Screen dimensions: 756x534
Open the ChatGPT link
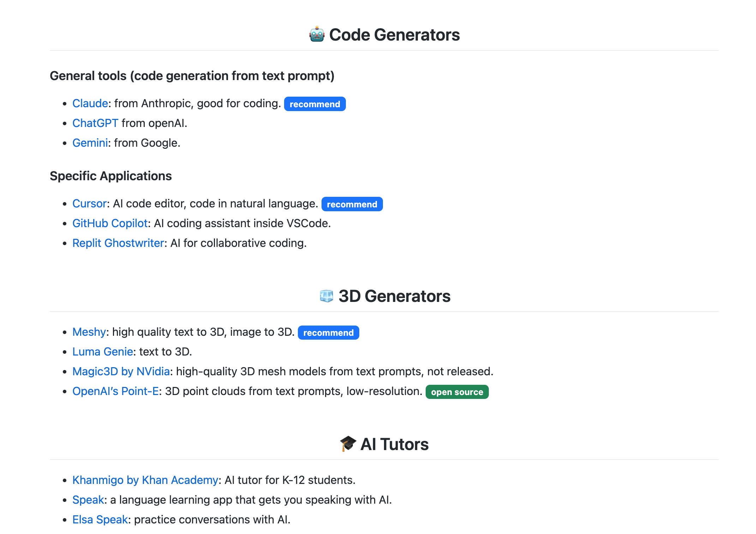95,123
